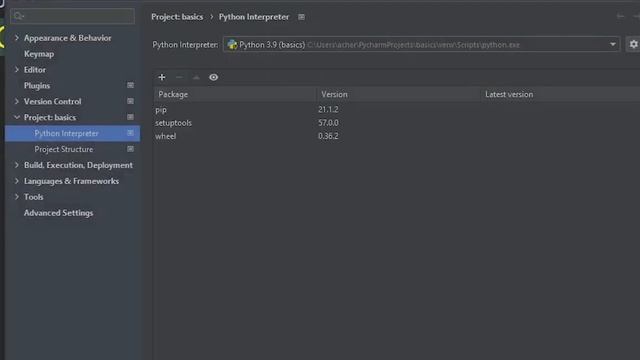Sort by the Package column header
This screenshot has height=360, width=640.
coord(235,94)
